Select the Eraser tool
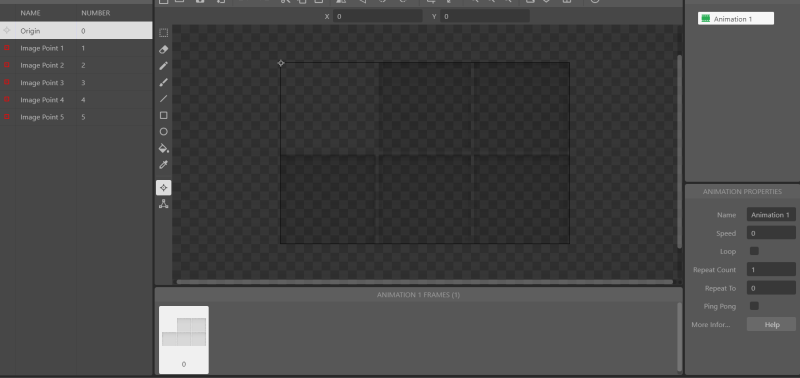 [163, 49]
